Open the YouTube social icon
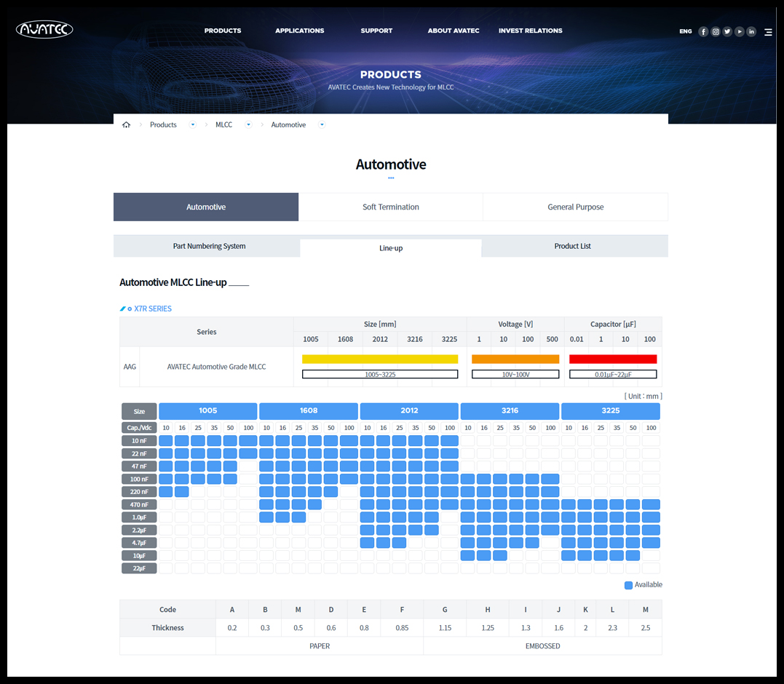This screenshot has height=684, width=784. click(x=740, y=31)
